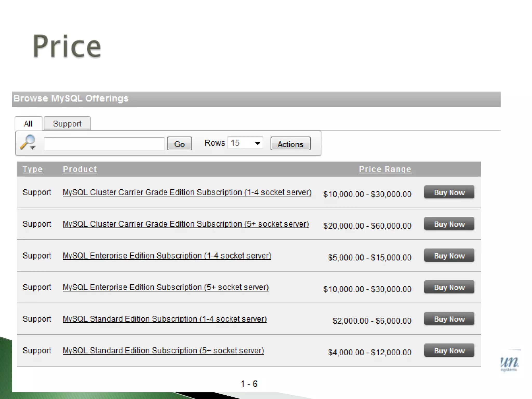Open Cluster Carrier Grade 5+ socket link

(185, 224)
